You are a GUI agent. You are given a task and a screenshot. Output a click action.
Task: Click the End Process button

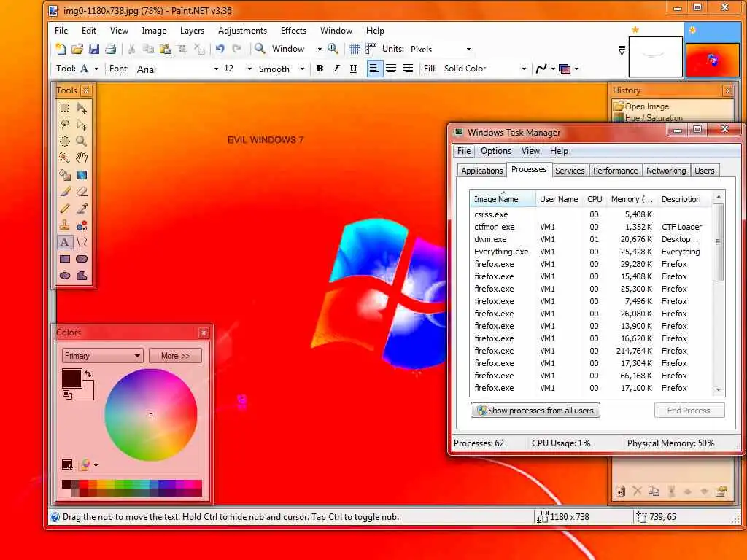tap(689, 411)
